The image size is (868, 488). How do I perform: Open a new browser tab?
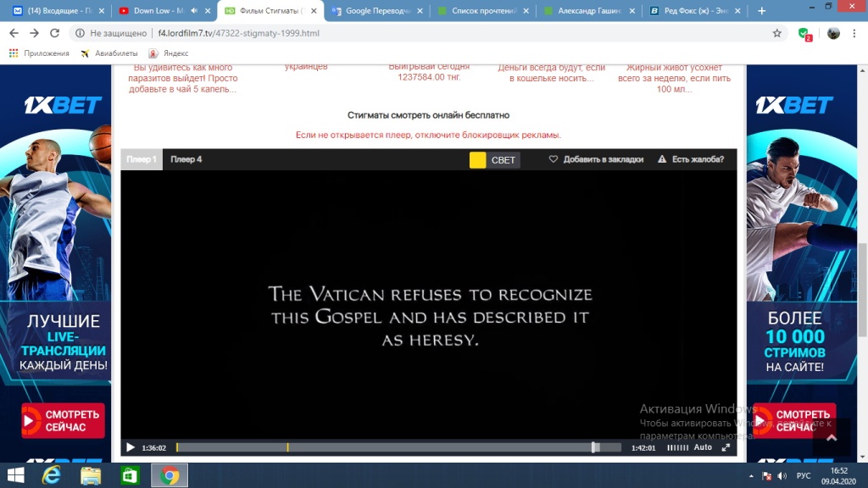762,10
